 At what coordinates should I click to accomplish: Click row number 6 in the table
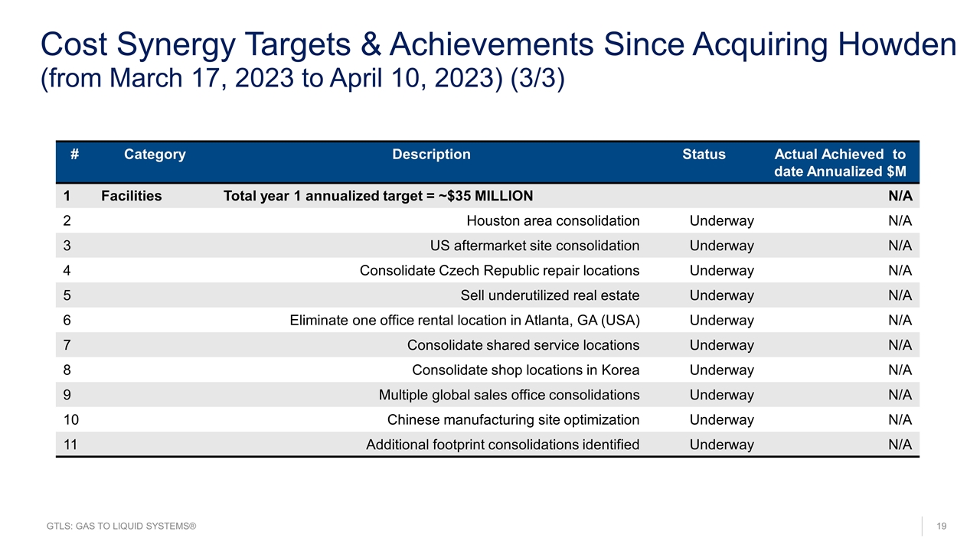click(67, 321)
